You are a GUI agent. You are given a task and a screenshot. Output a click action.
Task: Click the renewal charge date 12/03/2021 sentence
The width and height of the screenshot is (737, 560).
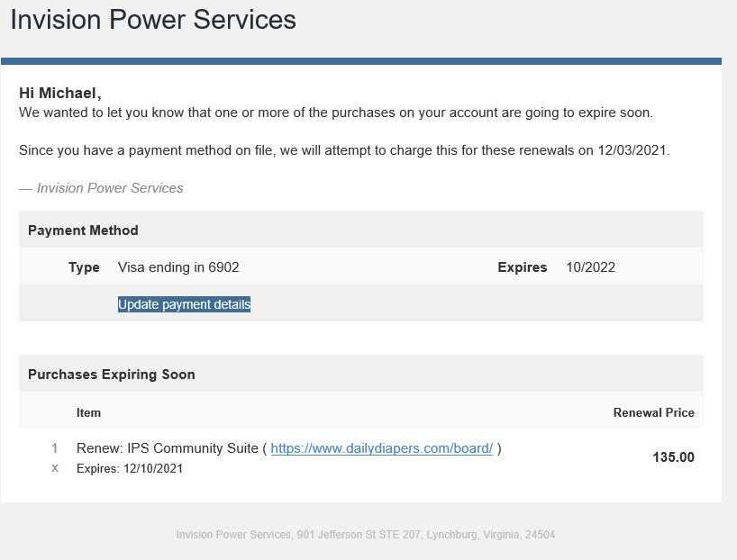click(344, 150)
